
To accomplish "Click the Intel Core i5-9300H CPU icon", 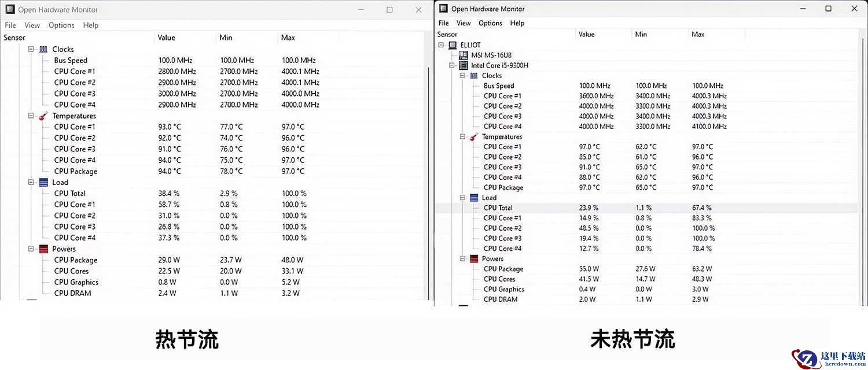I will coord(463,65).
